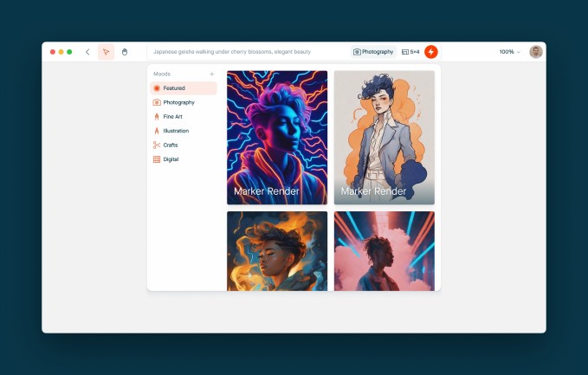
Task: Select the pointer cursor tool
Action: [107, 52]
